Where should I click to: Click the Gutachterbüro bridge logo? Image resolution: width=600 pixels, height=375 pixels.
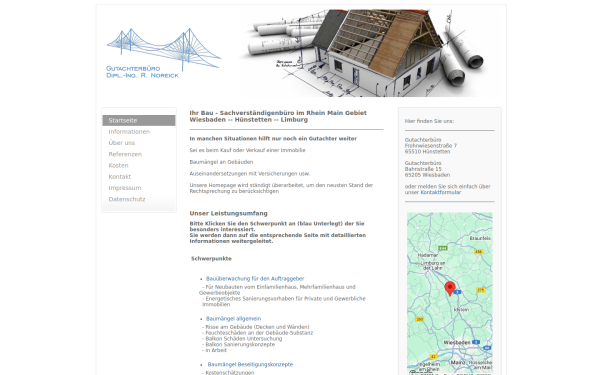pos(163,53)
